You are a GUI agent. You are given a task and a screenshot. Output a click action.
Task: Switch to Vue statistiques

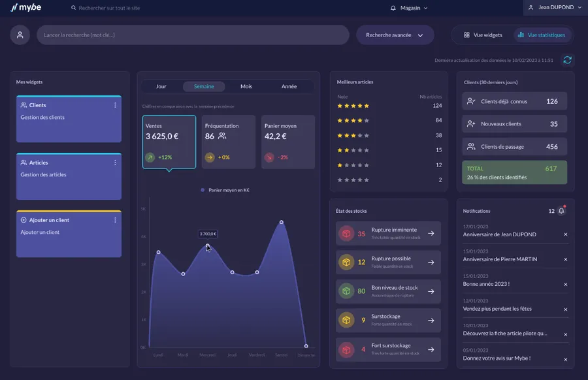[x=541, y=35]
